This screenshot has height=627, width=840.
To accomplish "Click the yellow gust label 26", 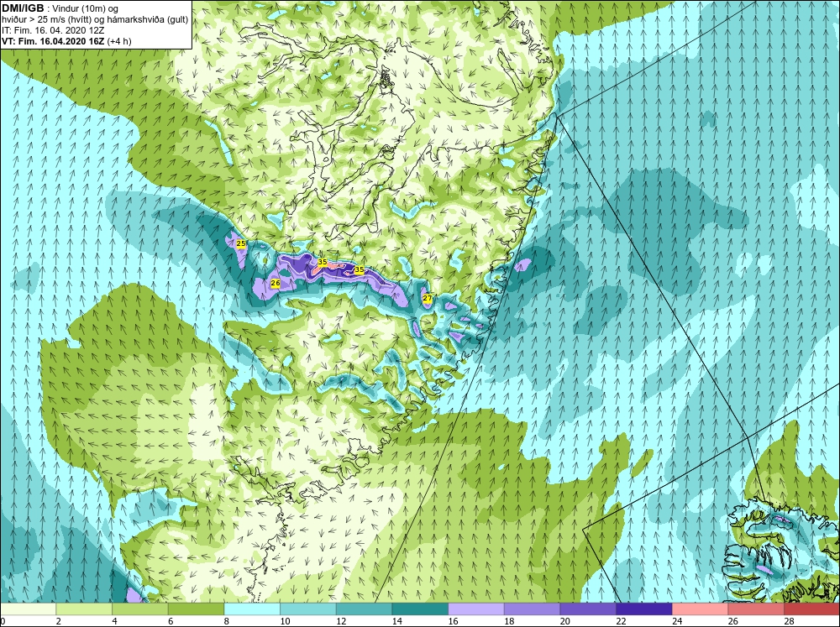I will click(276, 283).
